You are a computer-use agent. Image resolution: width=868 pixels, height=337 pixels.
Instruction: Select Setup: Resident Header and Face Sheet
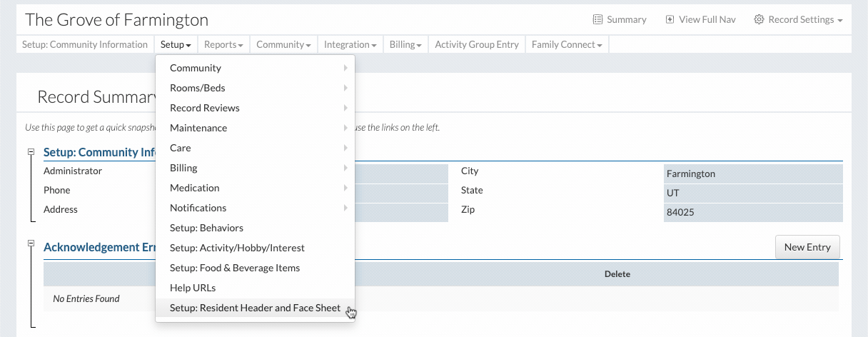[x=255, y=308]
